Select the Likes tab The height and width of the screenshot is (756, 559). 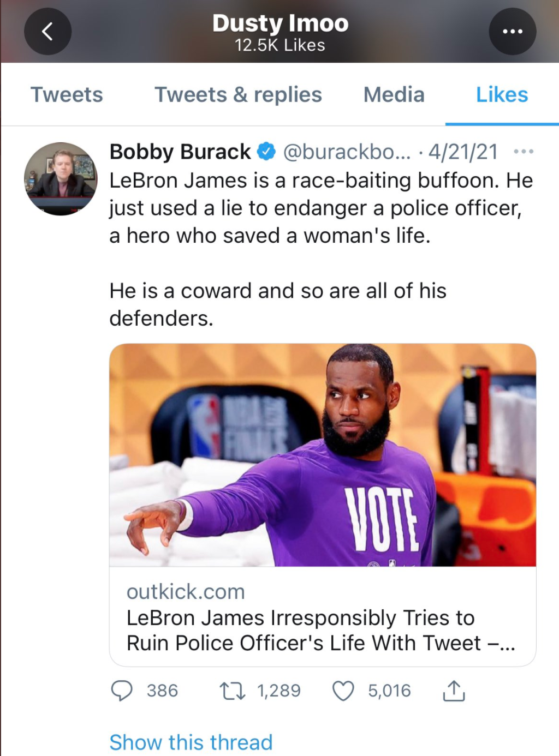tap(502, 94)
